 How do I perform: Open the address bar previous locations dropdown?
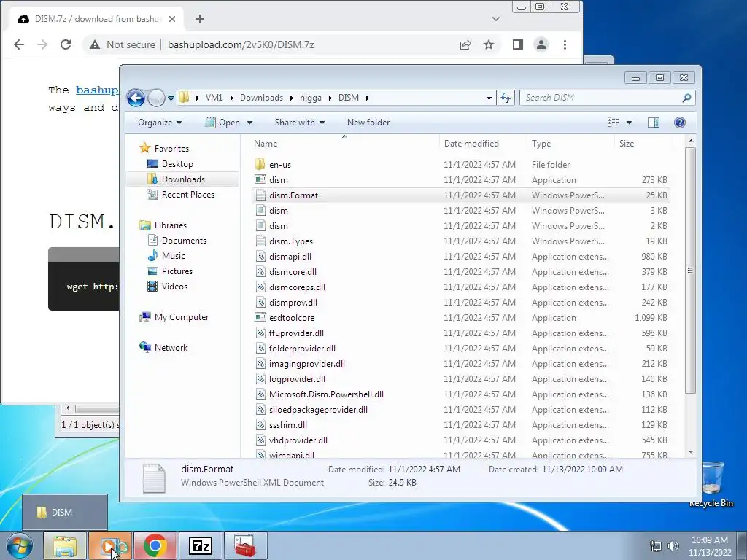[489, 98]
